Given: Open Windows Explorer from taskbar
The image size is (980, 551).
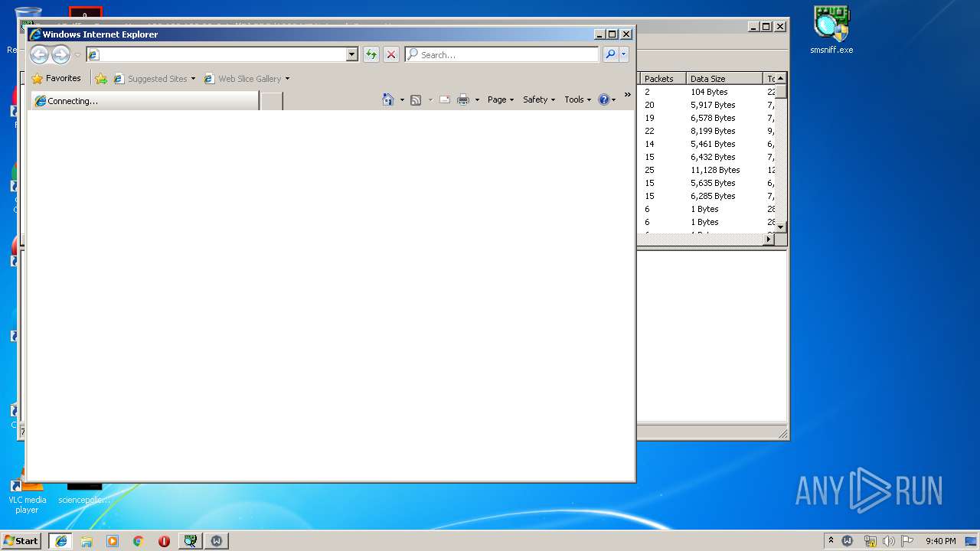Looking at the screenshot, I should pyautogui.click(x=87, y=541).
